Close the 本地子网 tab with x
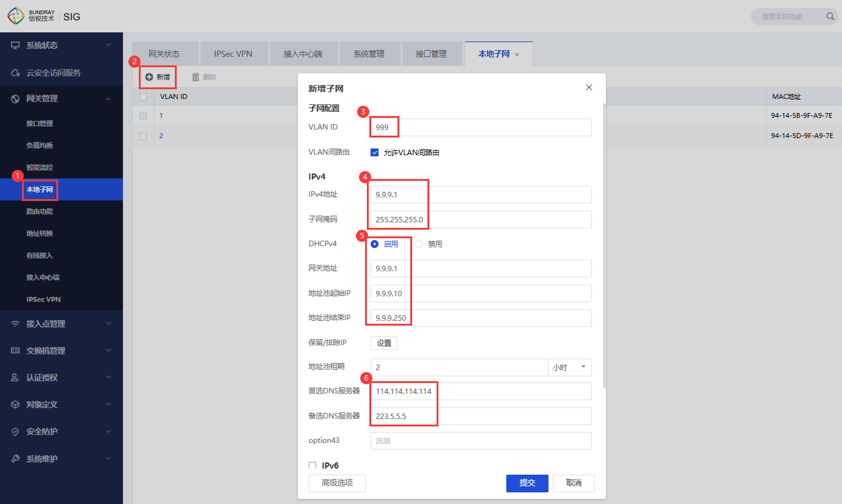Viewport: 842px width, 504px height. pyautogui.click(x=517, y=54)
